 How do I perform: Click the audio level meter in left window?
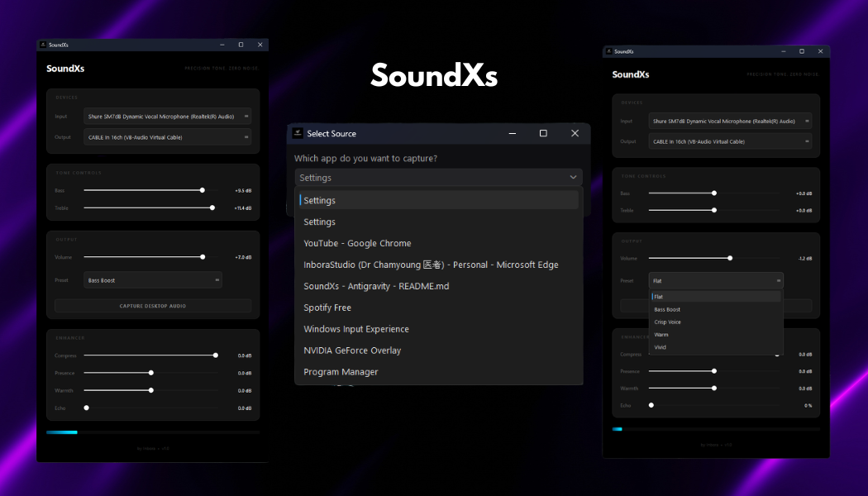click(x=153, y=432)
